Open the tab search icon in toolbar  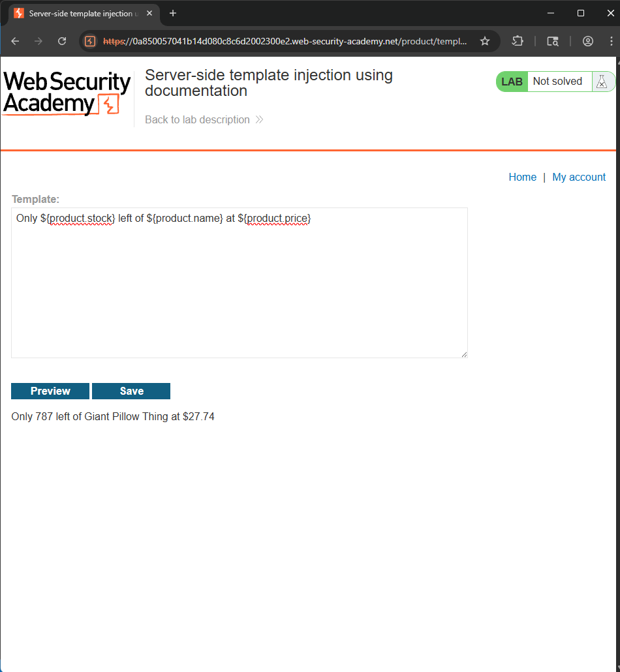click(x=553, y=41)
